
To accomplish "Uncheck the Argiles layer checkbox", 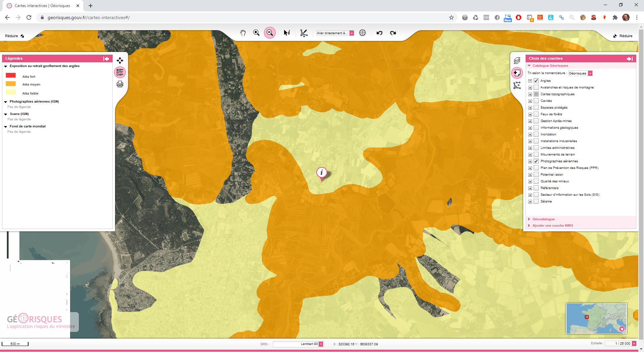I will (x=536, y=81).
